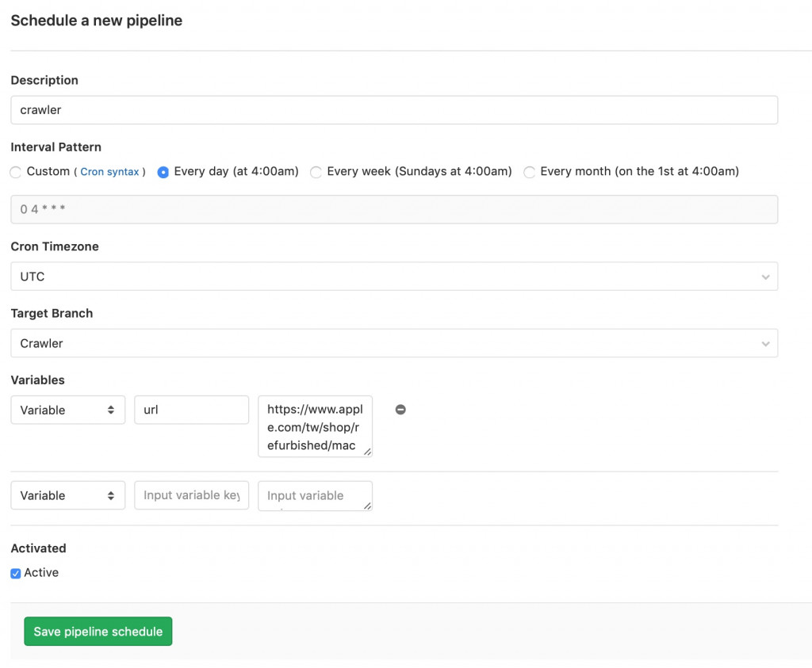This screenshot has width=812, height=668.
Task: Open variable type dropdown for url row
Action: (67, 410)
